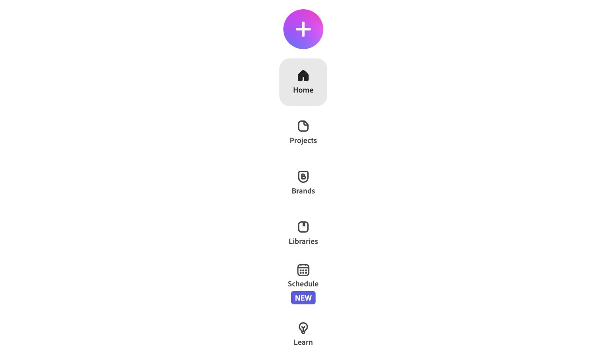Go to the Projects section in sidebar
This screenshot has height=364, width=613.
point(303,133)
